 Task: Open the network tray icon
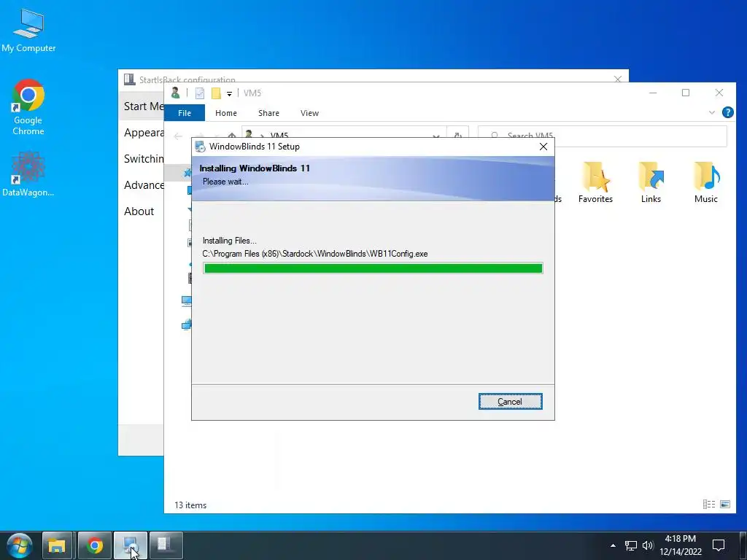click(x=631, y=545)
